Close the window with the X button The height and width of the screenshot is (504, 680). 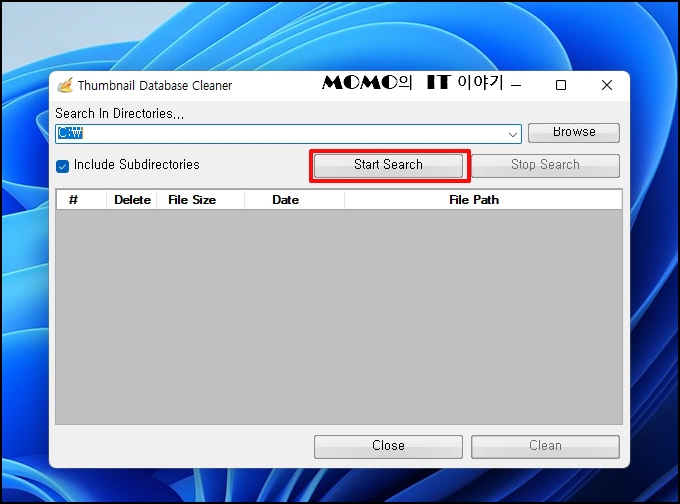[x=607, y=85]
